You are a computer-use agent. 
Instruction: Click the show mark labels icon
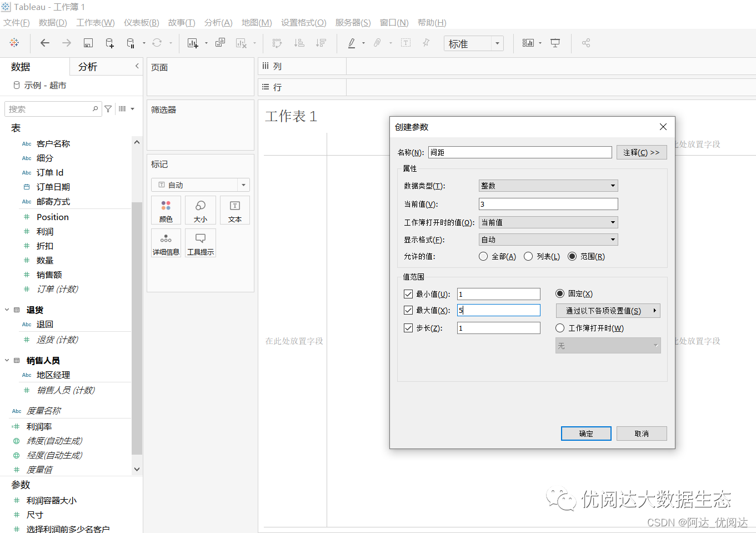point(406,43)
